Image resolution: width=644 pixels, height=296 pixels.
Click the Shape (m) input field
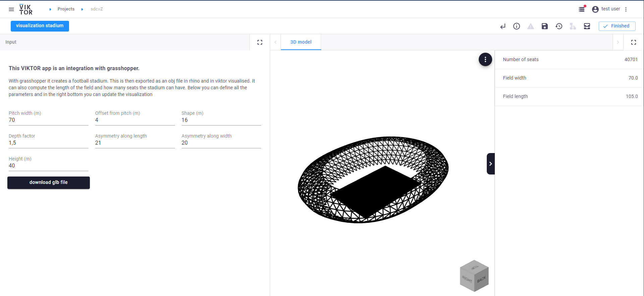point(221,120)
